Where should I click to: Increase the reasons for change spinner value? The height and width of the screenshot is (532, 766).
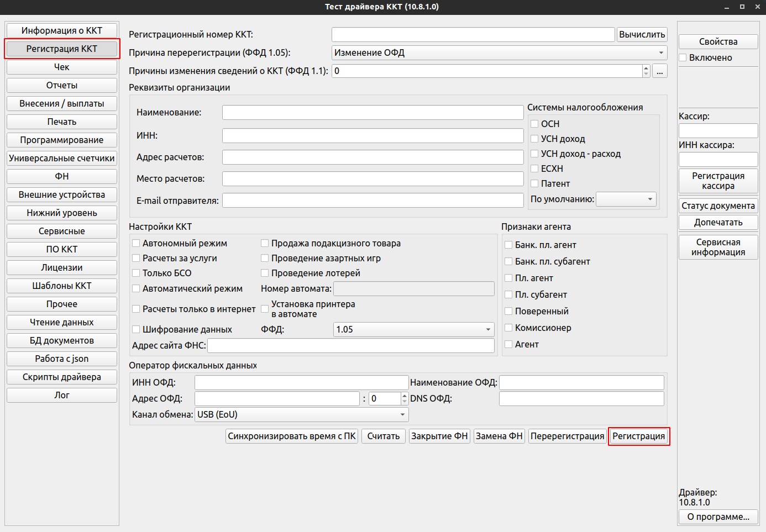646,68
